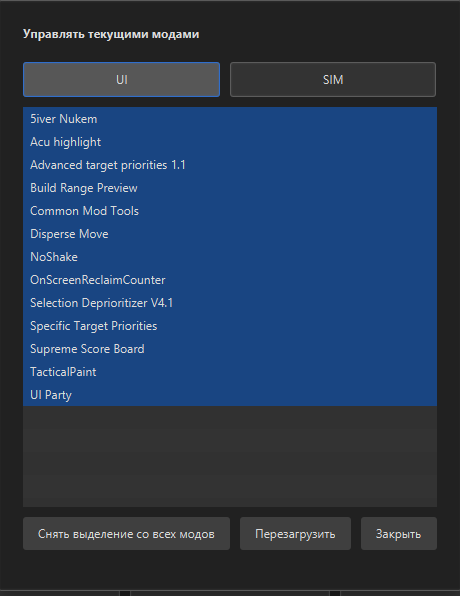Deselect Advanced target priorities 1.1
Image resolution: width=460 pixels, height=596 pixels.
click(230, 165)
